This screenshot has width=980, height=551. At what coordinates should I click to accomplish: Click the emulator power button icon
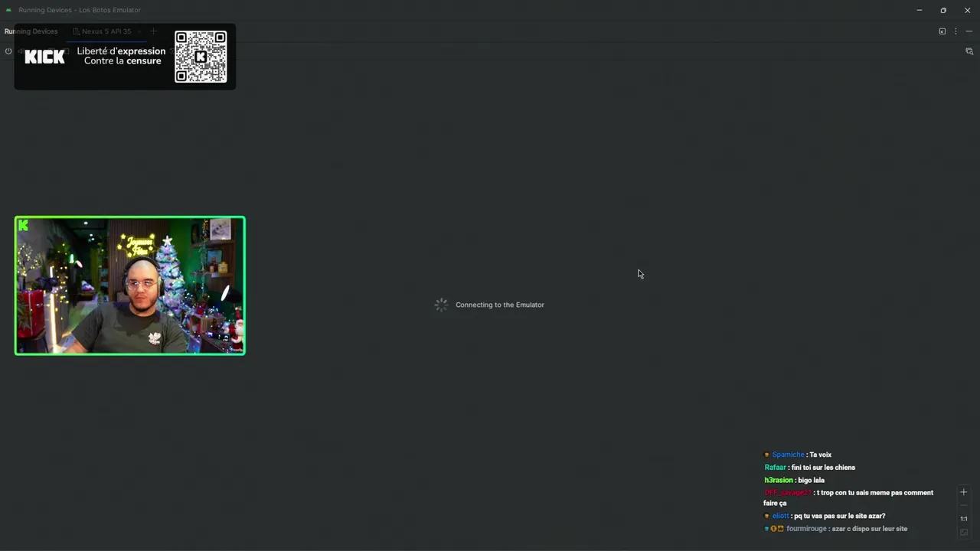tap(8, 51)
